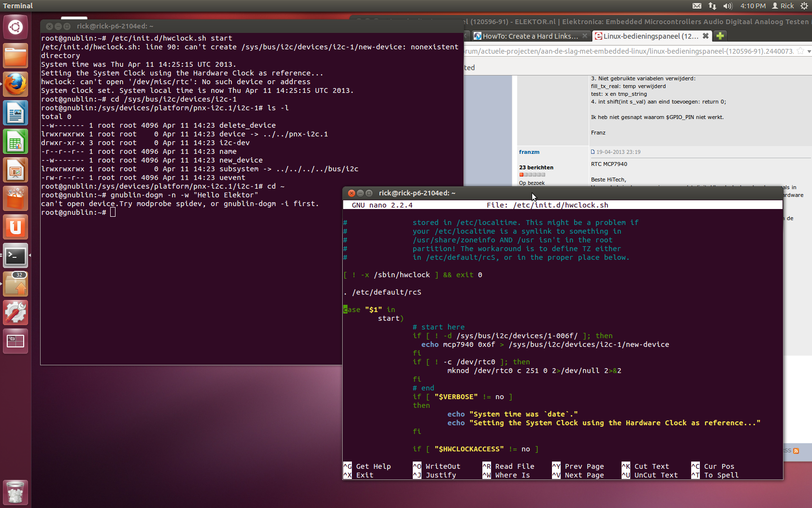Screen dimensions: 812x508
Task: Open a new tab with green plus button
Action: point(720,36)
